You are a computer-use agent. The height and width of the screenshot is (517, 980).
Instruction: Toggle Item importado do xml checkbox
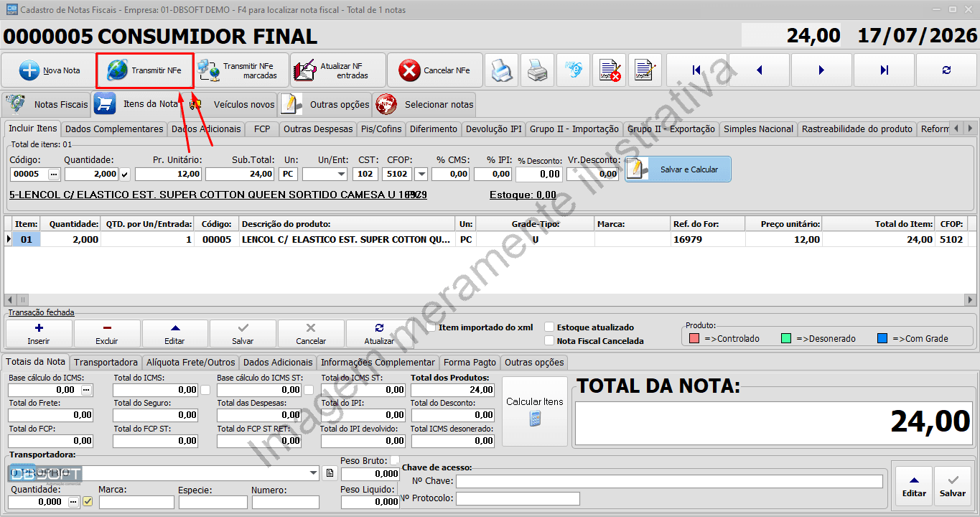[431, 327]
